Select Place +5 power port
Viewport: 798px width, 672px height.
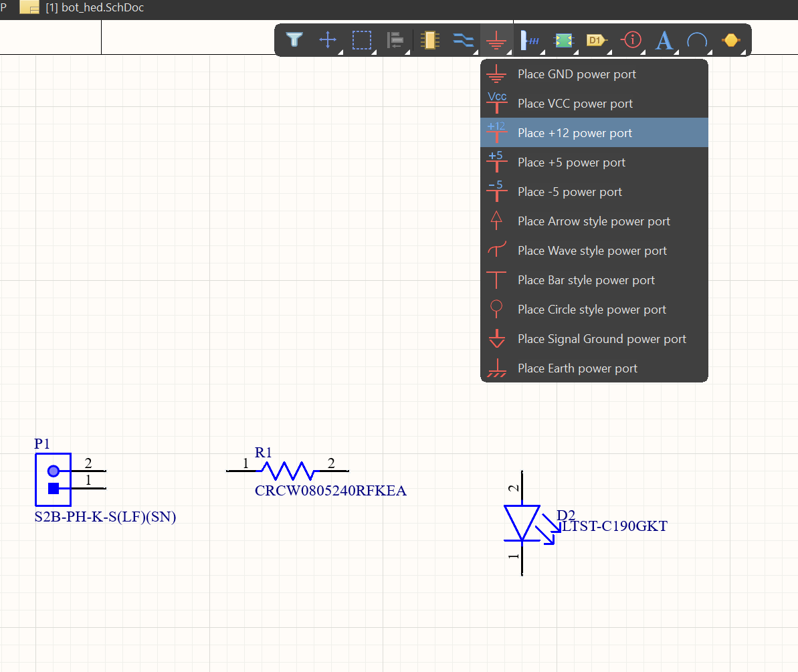click(594, 162)
